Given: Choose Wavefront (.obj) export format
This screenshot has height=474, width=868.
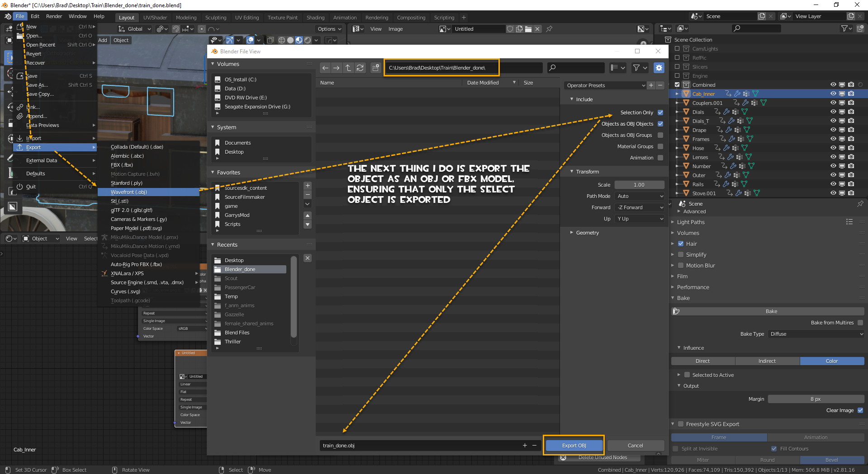Looking at the screenshot, I should tap(148, 192).
